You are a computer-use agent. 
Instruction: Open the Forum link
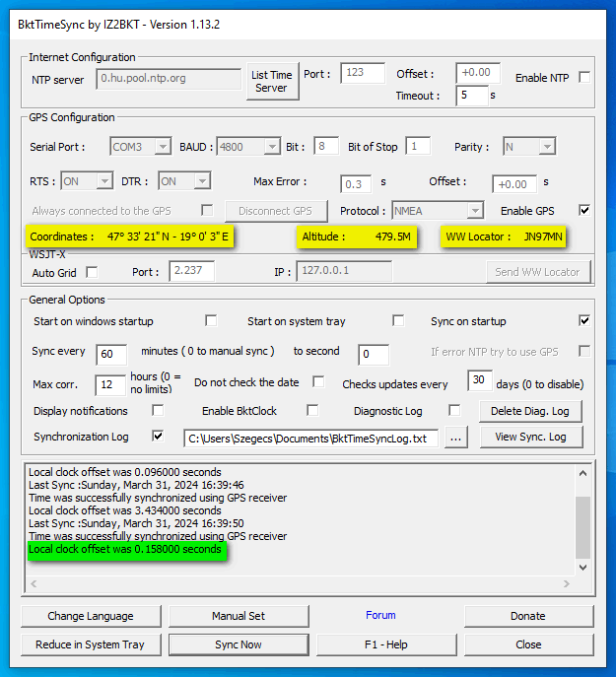pyautogui.click(x=380, y=615)
